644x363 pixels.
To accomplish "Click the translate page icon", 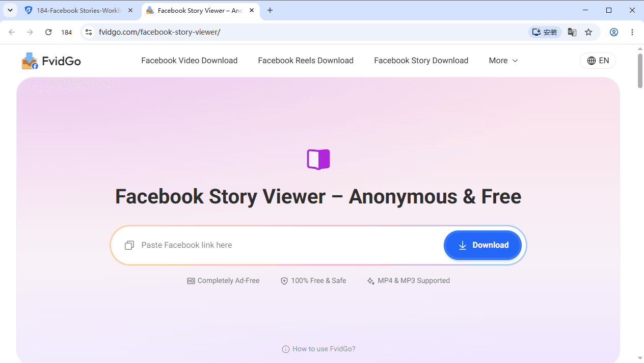I will click(x=572, y=32).
